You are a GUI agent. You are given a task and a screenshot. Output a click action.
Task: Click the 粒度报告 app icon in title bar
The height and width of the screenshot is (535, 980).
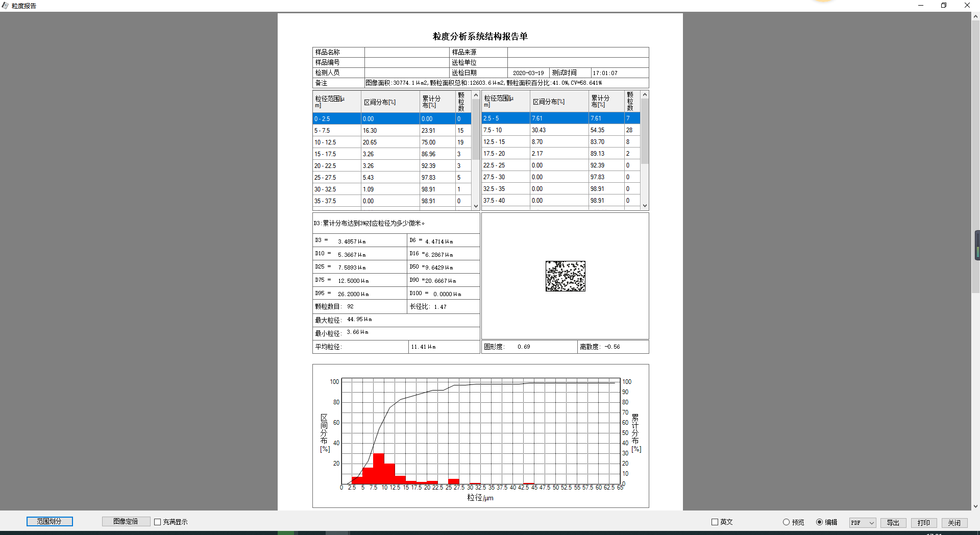click(x=5, y=6)
